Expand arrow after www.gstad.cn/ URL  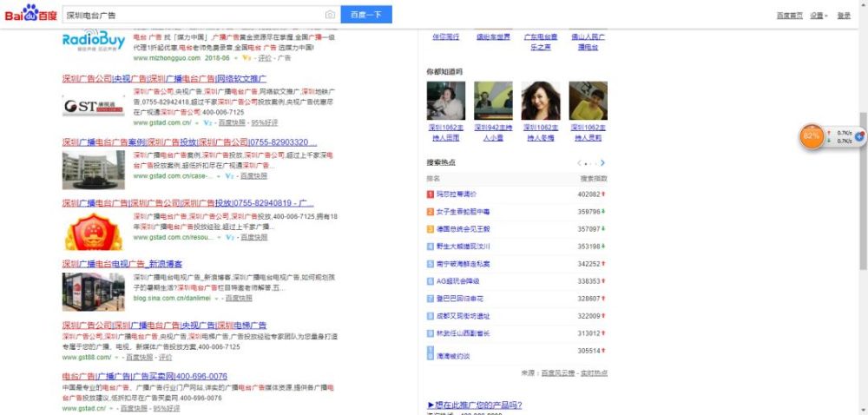click(112, 409)
